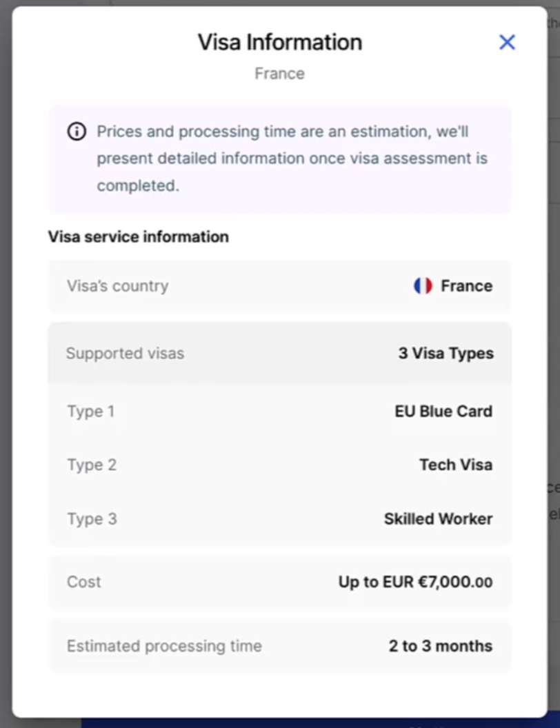Click the Visa's country row
Image resolution: width=560 pixels, height=728 pixels.
279,286
